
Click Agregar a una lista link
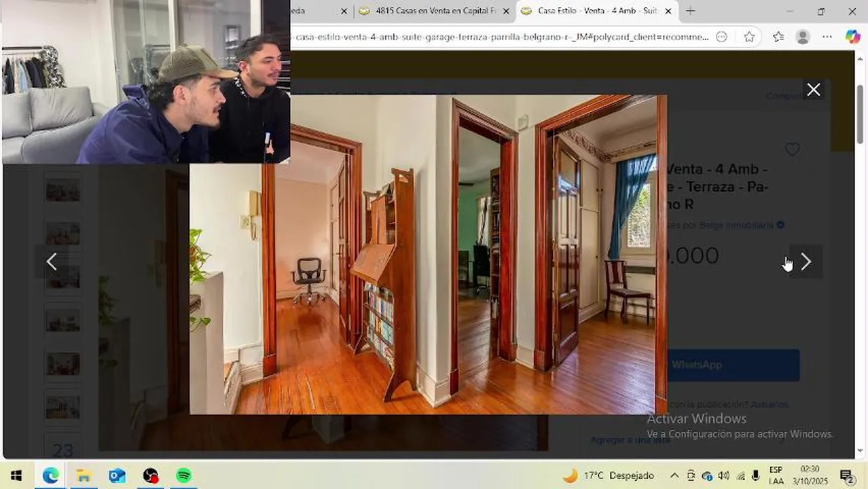pyautogui.click(x=630, y=440)
